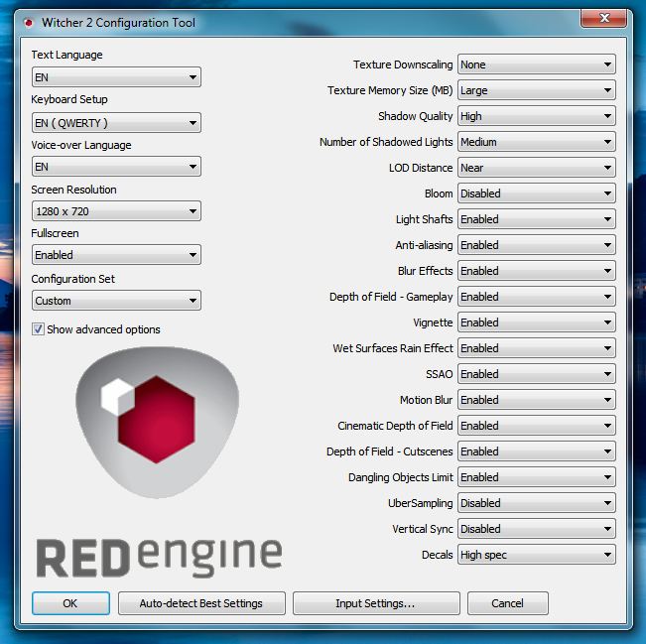Close the Configuration Tool window
Viewport: 646px width, 644px height.
coord(604,18)
